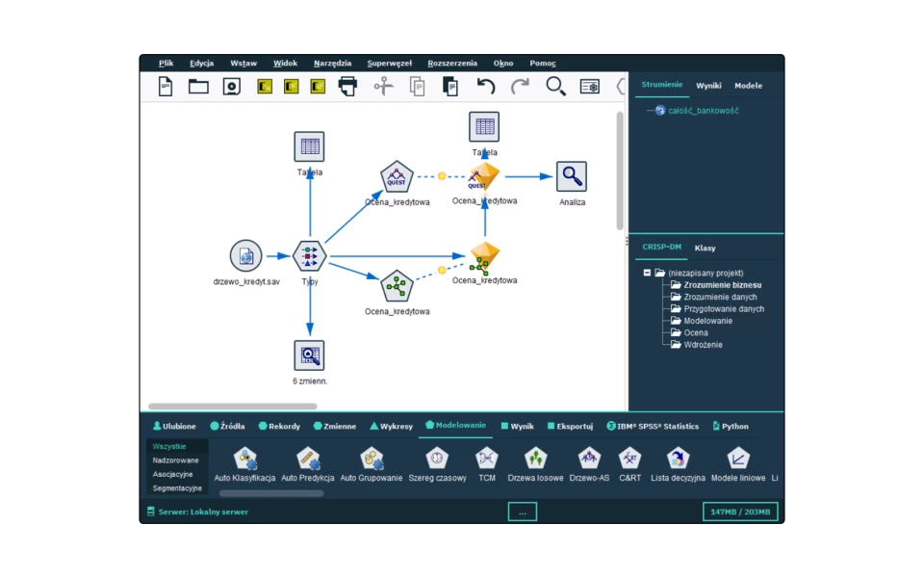Click the canvas horizontal scrollbar
This screenshot has height=578, width=924.
[x=232, y=407]
